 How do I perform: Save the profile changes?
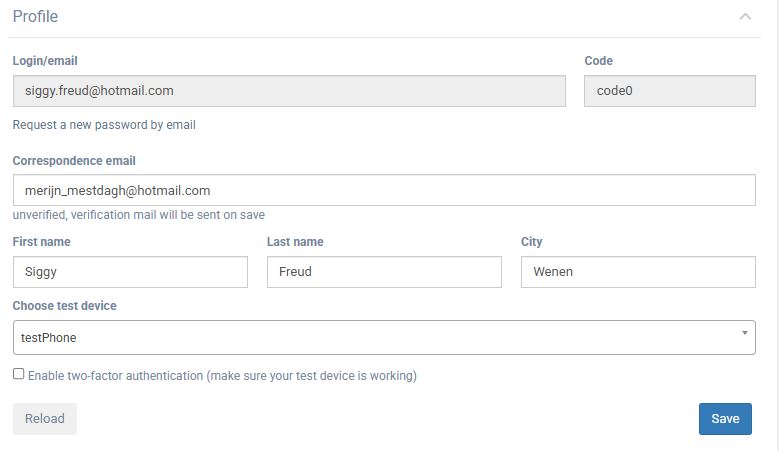pyautogui.click(x=725, y=419)
